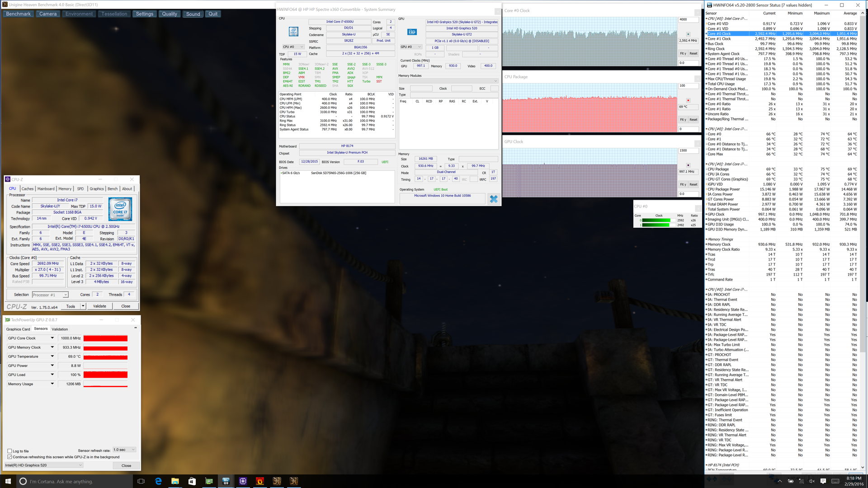Viewport: 868px width, 488px height.
Task: Click the Intel Core i7 logo in CPU-Z
Action: (120, 209)
